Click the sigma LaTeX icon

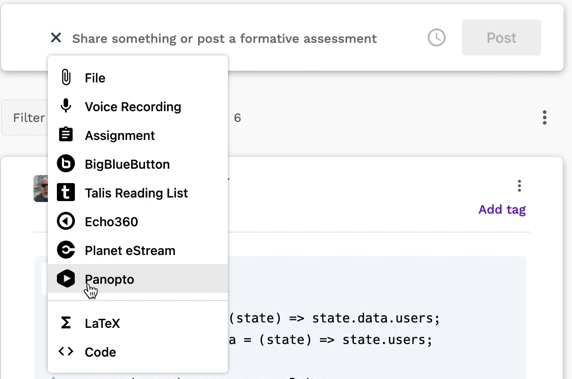click(66, 323)
